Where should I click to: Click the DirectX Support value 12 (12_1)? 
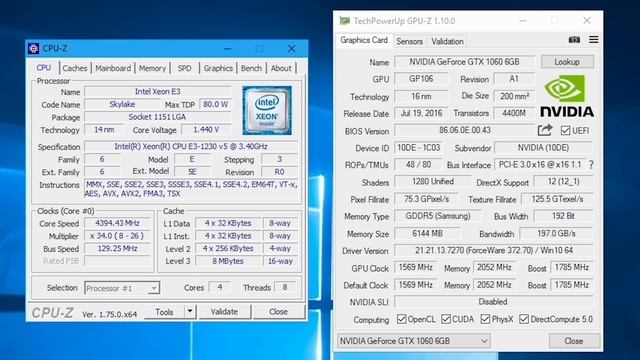pos(563,182)
